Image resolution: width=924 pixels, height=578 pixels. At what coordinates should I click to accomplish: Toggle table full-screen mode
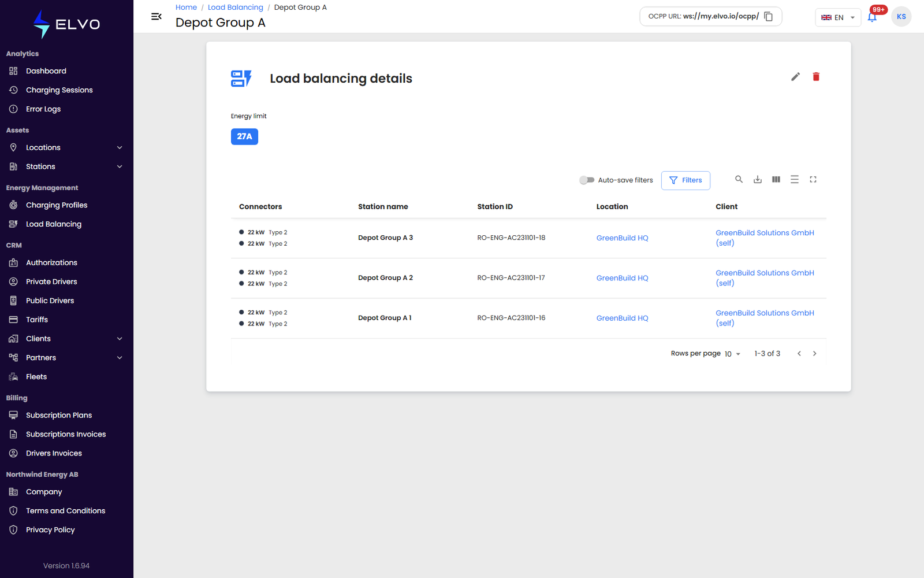813,180
